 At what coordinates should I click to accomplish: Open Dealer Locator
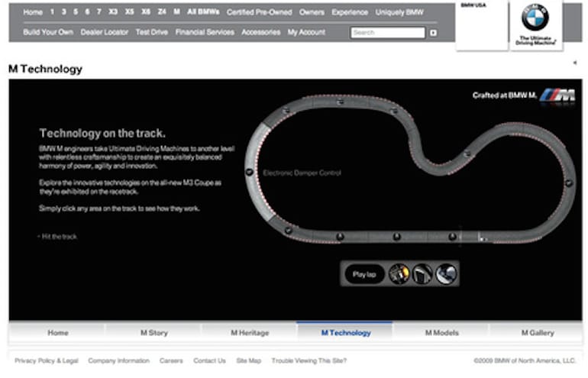tap(105, 32)
